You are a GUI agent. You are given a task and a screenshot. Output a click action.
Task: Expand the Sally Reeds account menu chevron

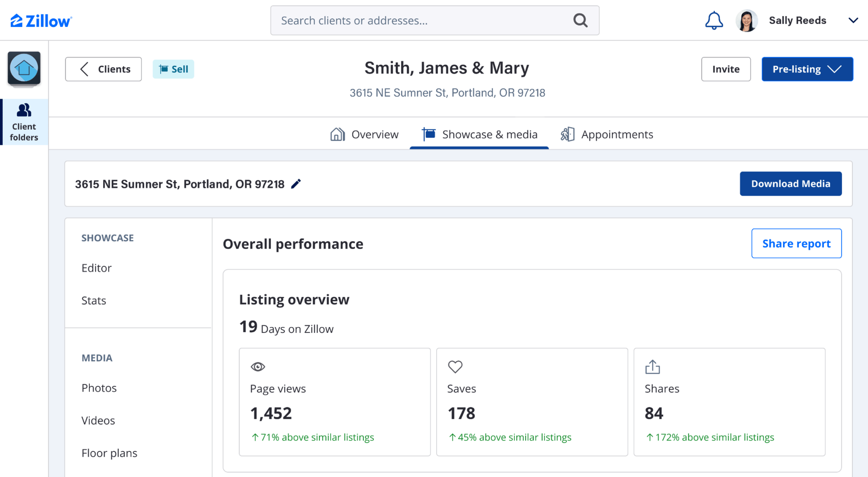tap(853, 20)
